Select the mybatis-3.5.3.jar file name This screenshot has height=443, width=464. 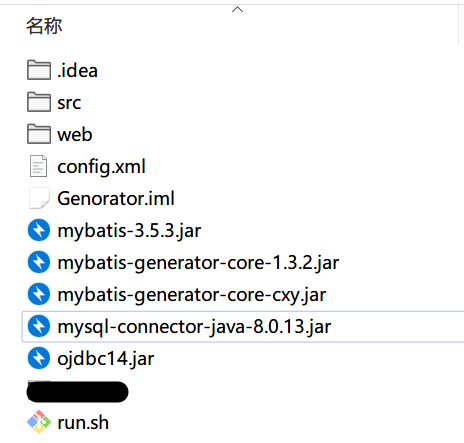coord(129,231)
